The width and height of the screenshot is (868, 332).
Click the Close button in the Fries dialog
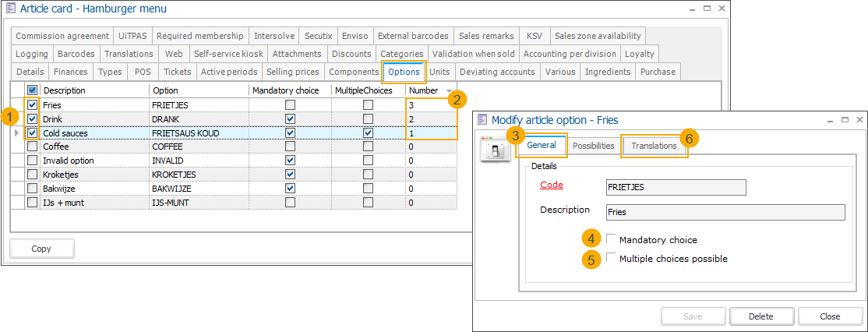coord(831,316)
